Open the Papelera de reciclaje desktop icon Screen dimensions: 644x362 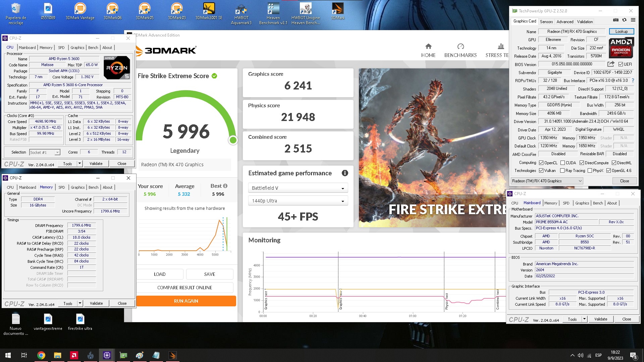tap(16, 13)
